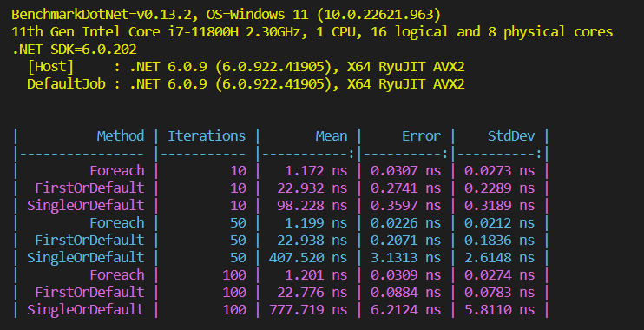Click the StdDev column header
The width and height of the screenshot is (644, 330).
pyautogui.click(x=511, y=135)
